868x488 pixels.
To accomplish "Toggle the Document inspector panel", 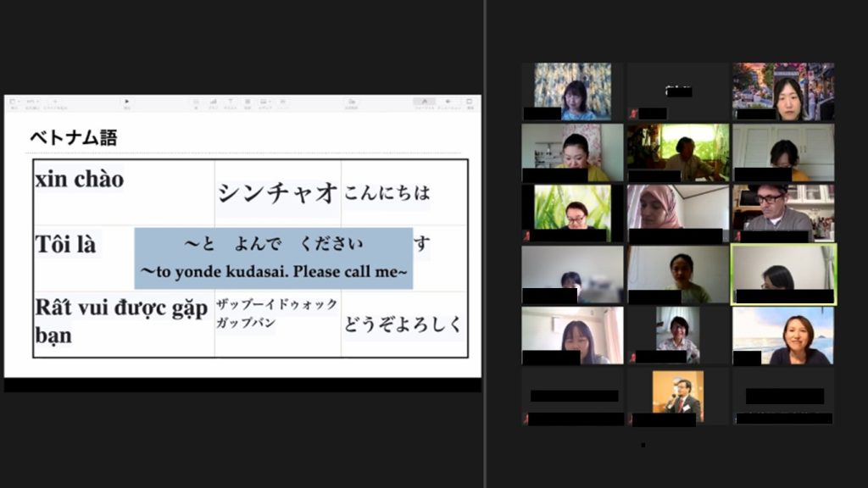I will pyautogui.click(x=470, y=103).
